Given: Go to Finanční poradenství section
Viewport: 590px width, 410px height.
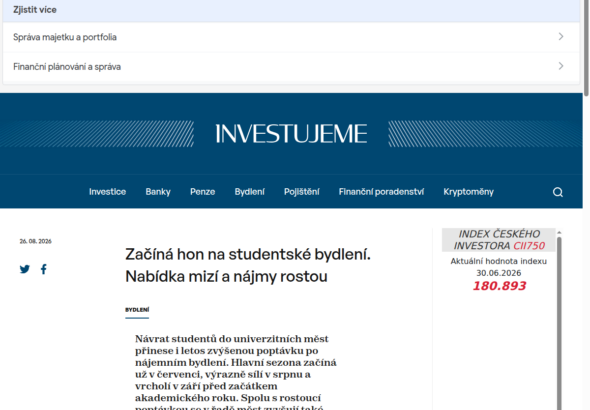Looking at the screenshot, I should (381, 192).
